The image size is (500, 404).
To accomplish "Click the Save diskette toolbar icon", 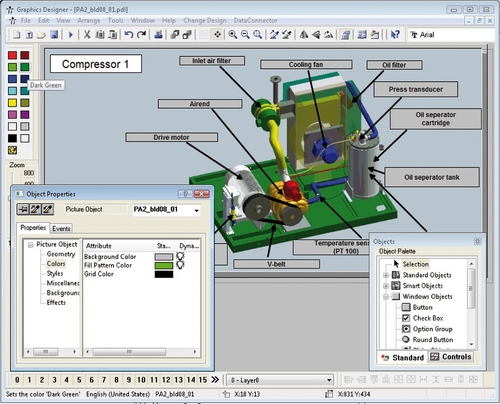I will tap(54, 35).
